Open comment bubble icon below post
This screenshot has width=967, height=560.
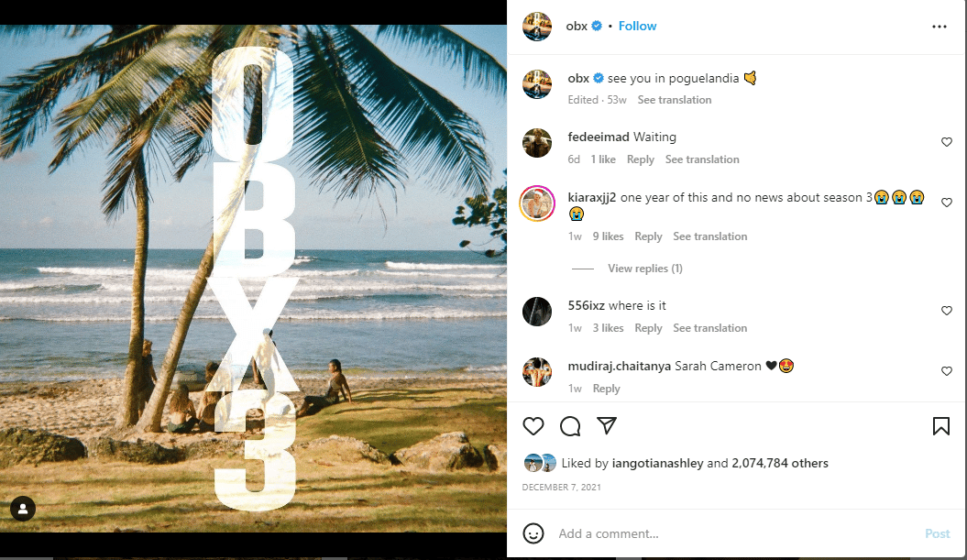point(570,426)
